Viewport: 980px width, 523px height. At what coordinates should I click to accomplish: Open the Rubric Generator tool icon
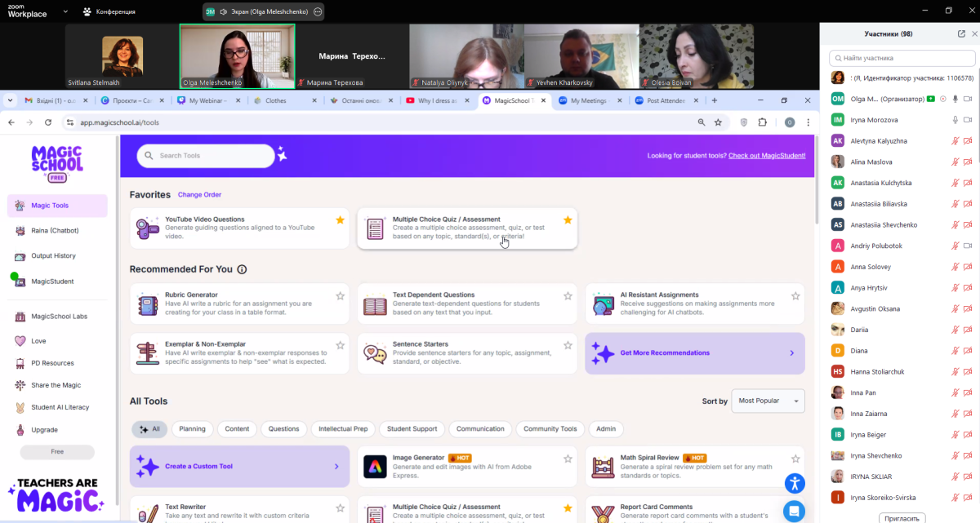(x=148, y=304)
